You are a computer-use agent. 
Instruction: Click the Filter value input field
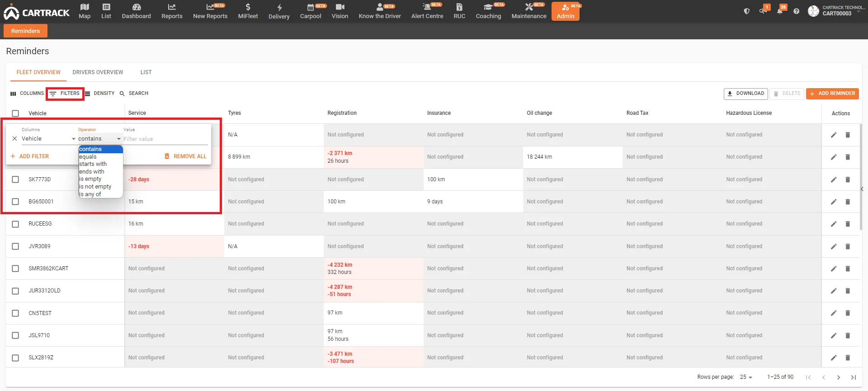165,139
